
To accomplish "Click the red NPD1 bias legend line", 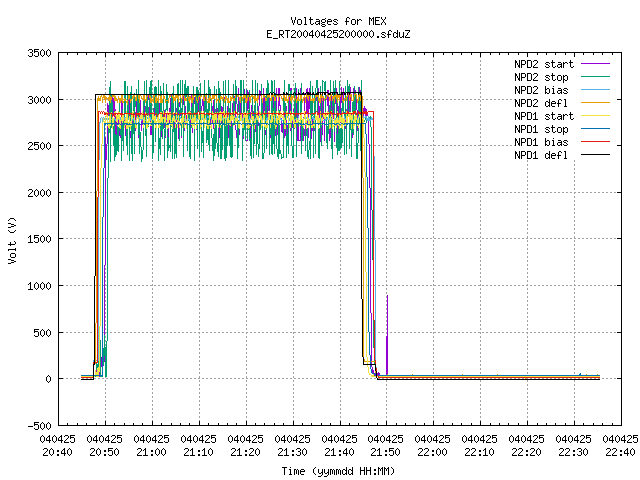I will click(x=595, y=142).
